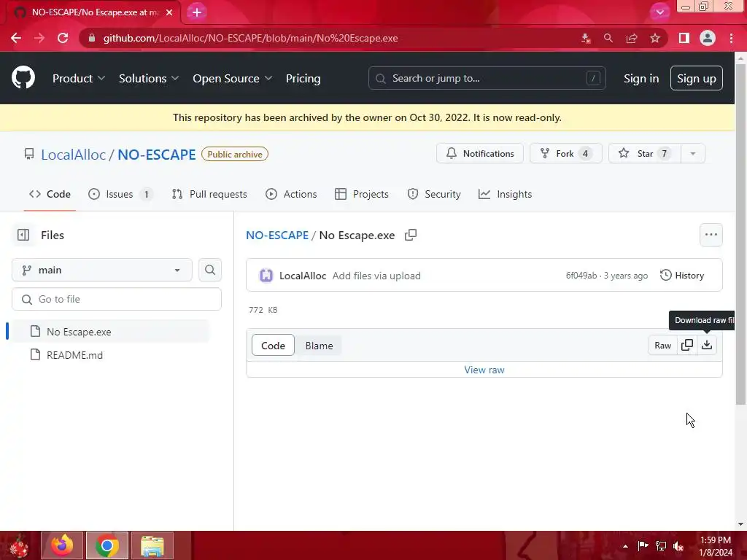747x560 pixels.
Task: Open the share this page icon in address bar
Action: [632, 38]
